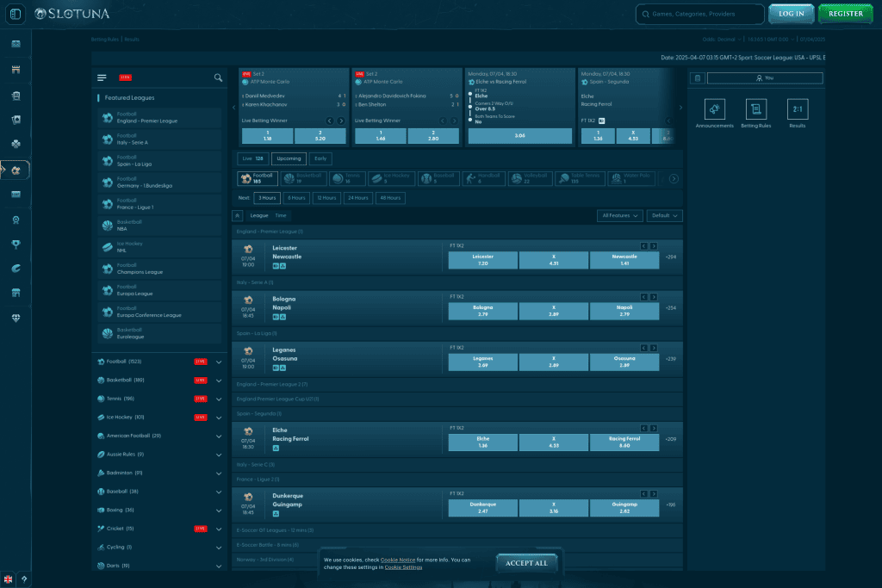Show next featured cards with carousel right arrow
The image size is (882, 588).
click(680, 108)
